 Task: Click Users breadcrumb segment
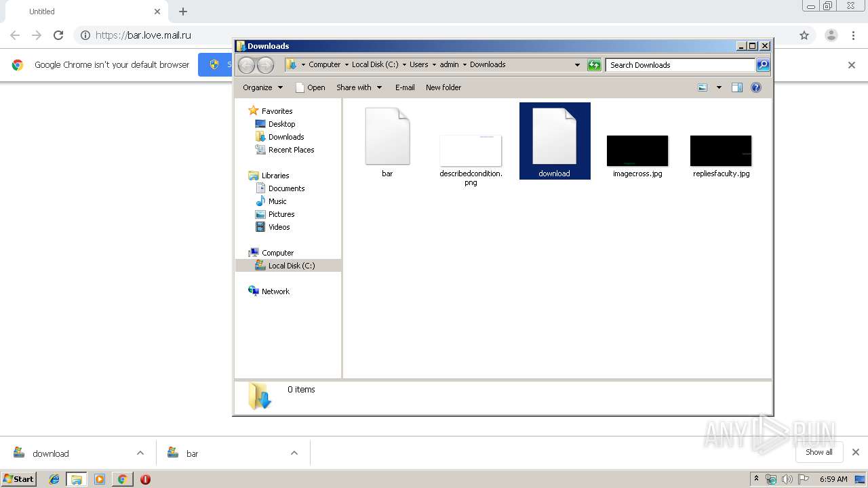tap(418, 65)
